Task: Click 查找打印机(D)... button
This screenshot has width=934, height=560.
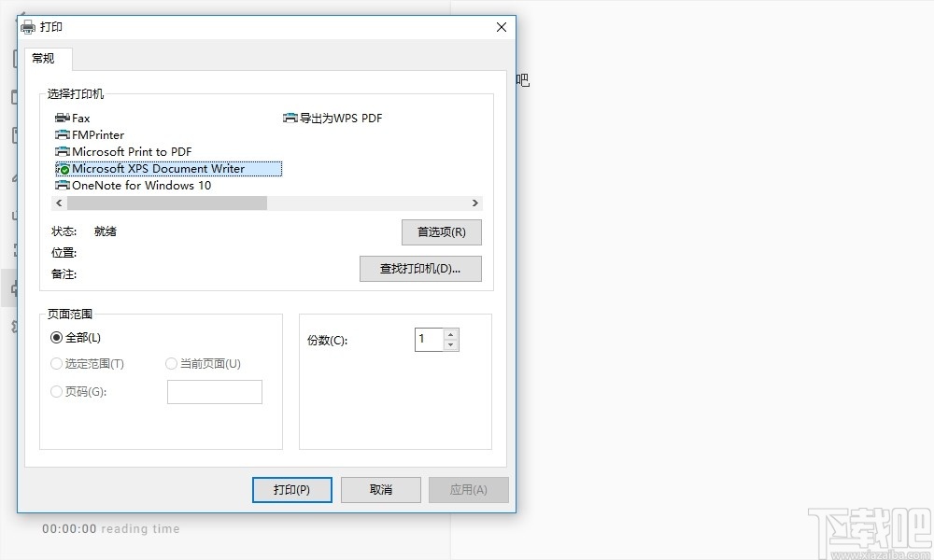Action: [x=420, y=269]
